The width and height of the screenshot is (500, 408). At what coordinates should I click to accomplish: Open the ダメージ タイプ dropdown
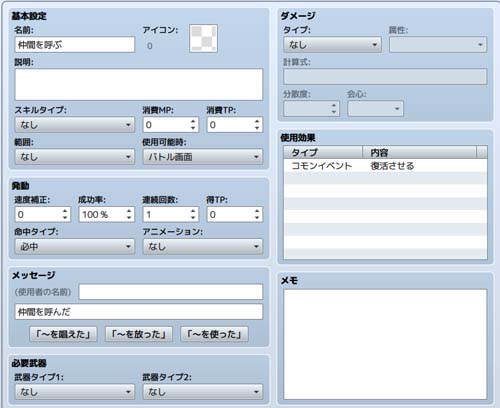pyautogui.click(x=333, y=45)
